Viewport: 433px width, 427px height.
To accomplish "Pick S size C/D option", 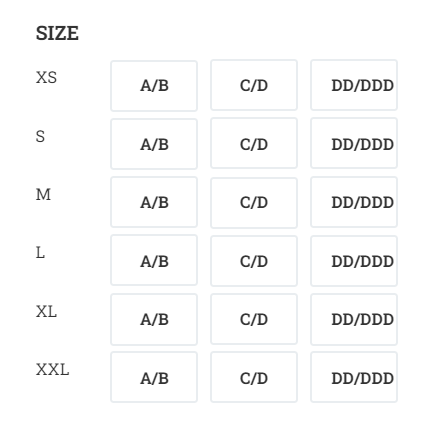I will coord(254,143).
